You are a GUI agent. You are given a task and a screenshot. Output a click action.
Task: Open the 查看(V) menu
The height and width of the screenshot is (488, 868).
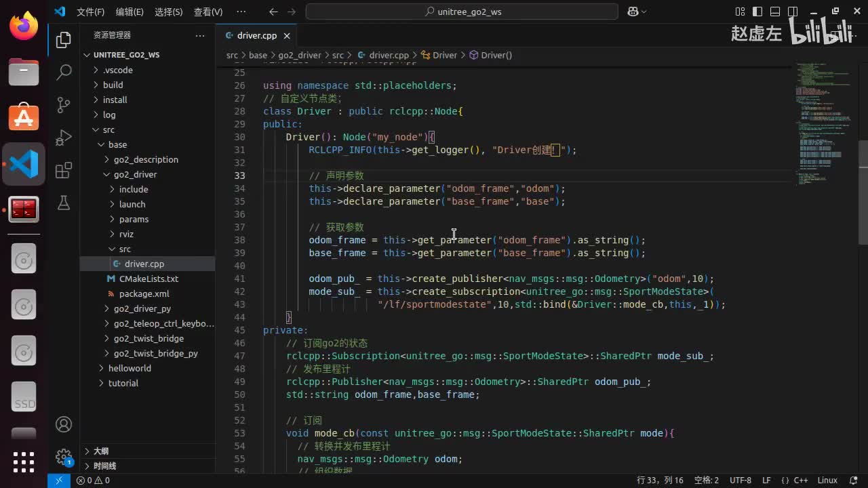click(208, 12)
